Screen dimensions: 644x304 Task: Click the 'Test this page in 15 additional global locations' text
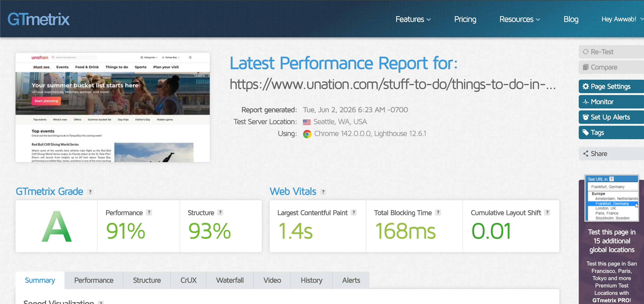612,241
